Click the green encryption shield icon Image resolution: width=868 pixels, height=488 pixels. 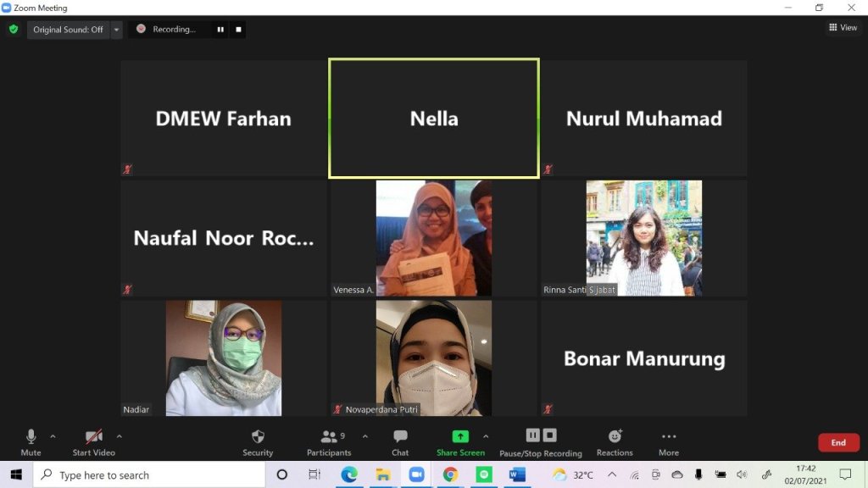tap(14, 29)
